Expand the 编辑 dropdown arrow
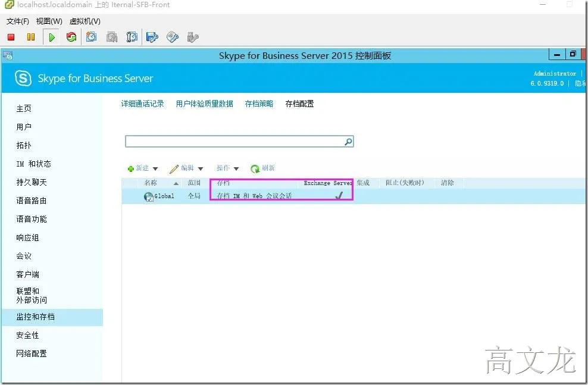The image size is (588, 385). click(x=201, y=168)
